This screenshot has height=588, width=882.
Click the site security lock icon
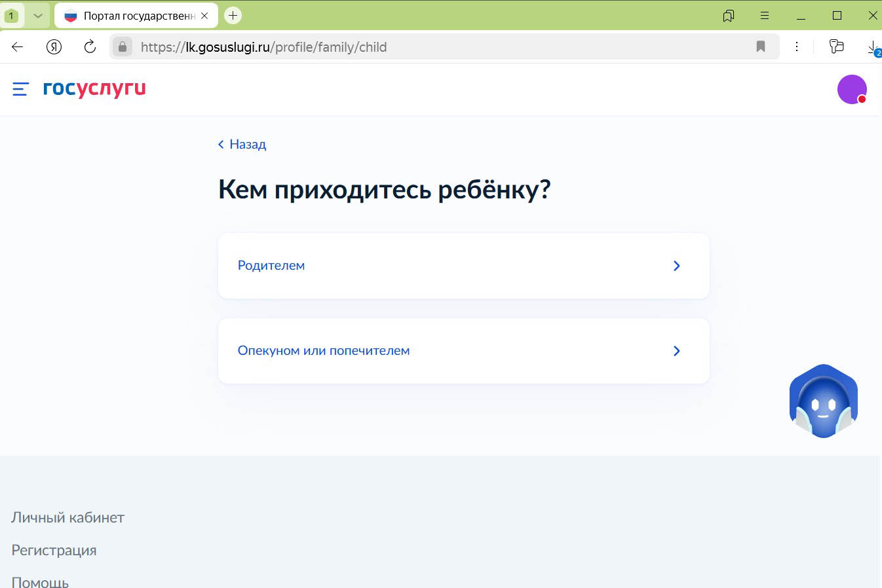tap(123, 46)
